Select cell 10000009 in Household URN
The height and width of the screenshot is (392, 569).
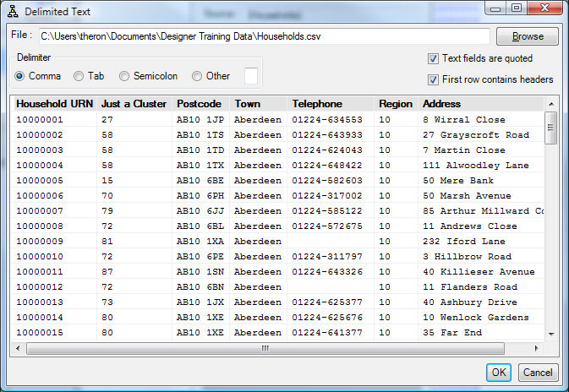40,242
